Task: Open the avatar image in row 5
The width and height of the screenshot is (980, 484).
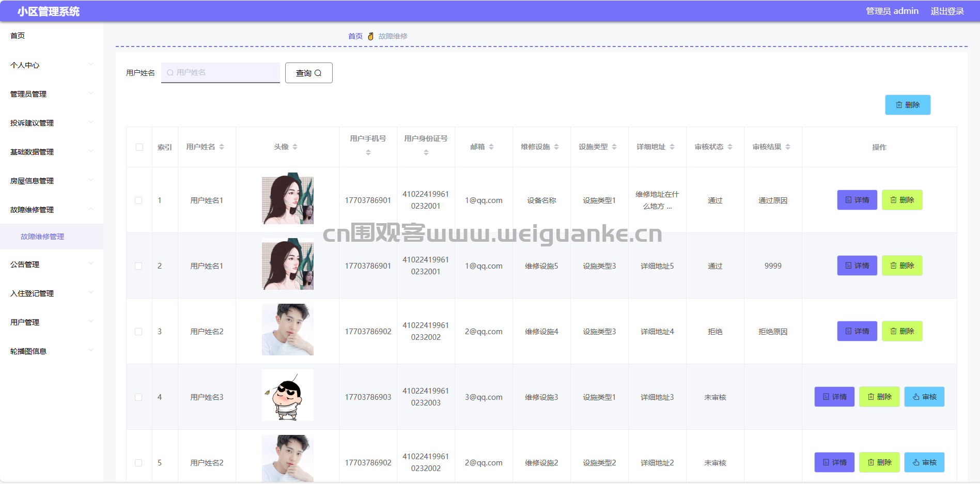Action: (288, 459)
